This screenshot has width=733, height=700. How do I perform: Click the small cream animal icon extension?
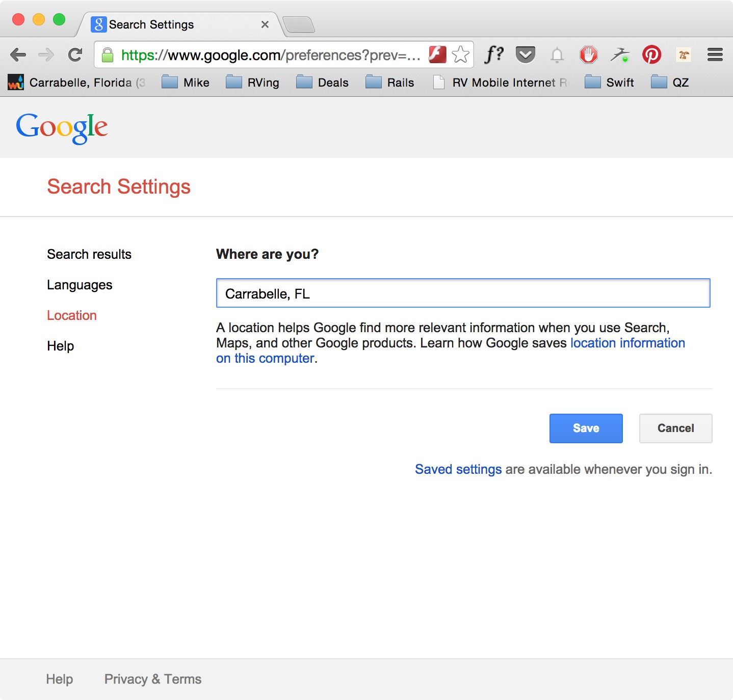click(x=684, y=55)
